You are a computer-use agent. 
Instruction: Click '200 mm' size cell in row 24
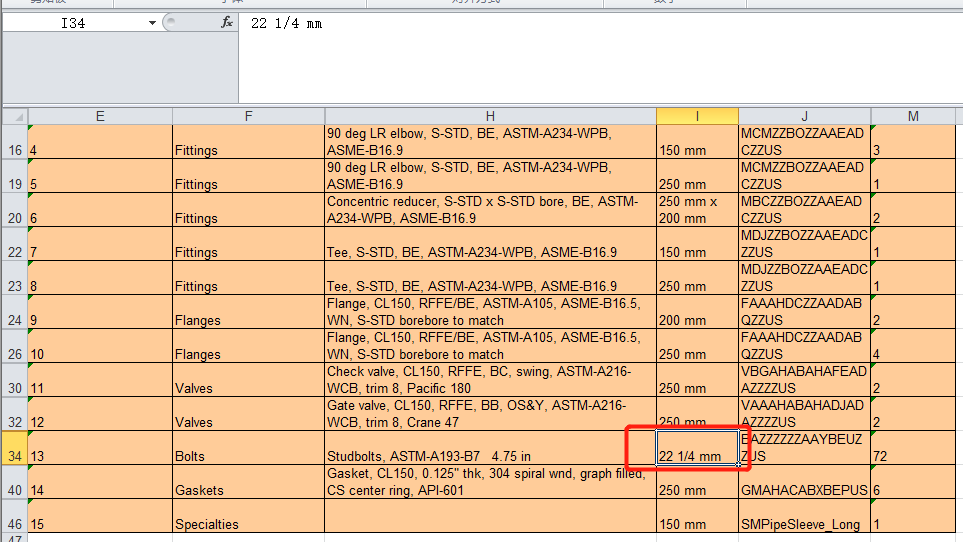coord(697,312)
